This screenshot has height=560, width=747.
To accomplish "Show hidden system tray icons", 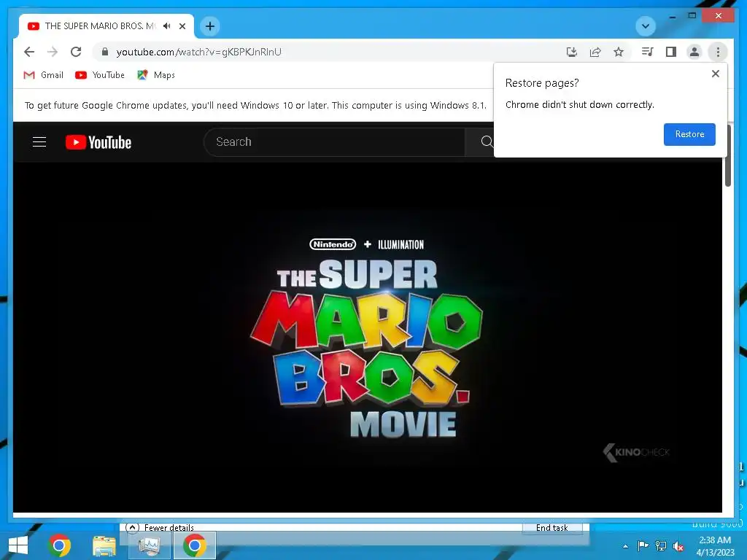I will 625,546.
